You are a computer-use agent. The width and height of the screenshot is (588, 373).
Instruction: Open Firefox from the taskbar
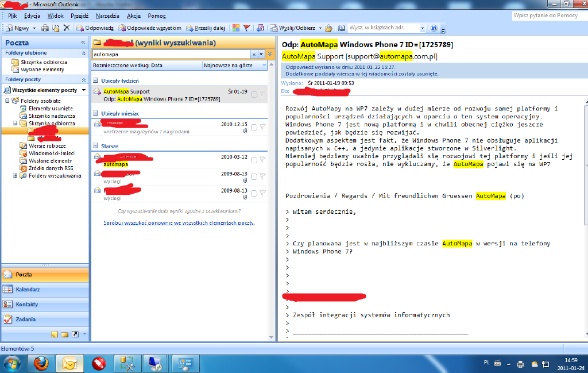[x=41, y=363]
